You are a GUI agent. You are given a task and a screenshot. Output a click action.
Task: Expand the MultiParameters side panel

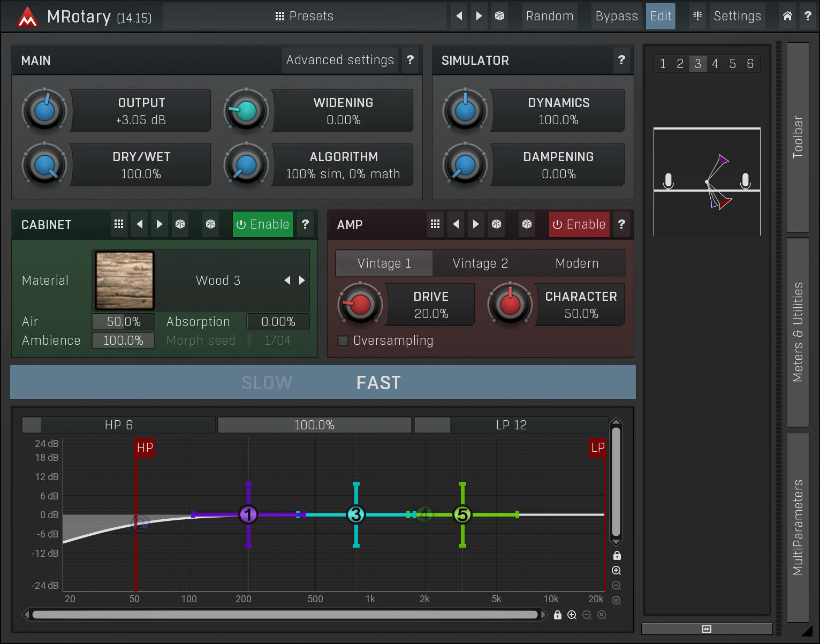click(798, 527)
